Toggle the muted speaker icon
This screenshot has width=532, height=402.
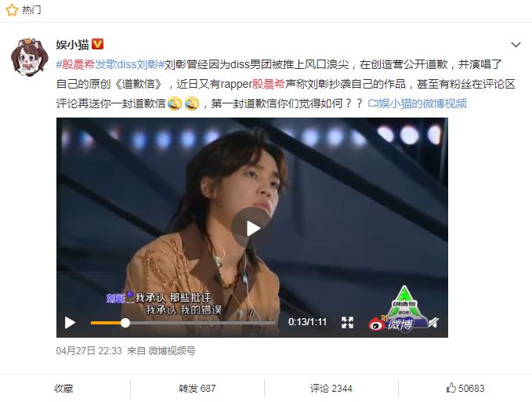[x=433, y=322]
